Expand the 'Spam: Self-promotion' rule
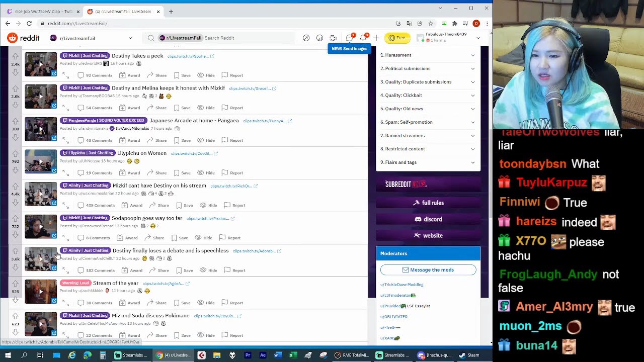Viewport: 644px width, 362px height. tap(428, 122)
